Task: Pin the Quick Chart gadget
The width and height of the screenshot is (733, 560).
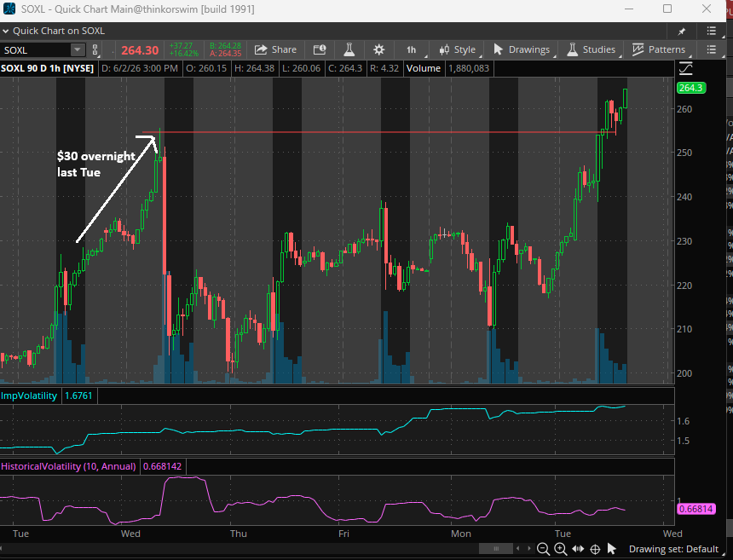Action: point(682,32)
